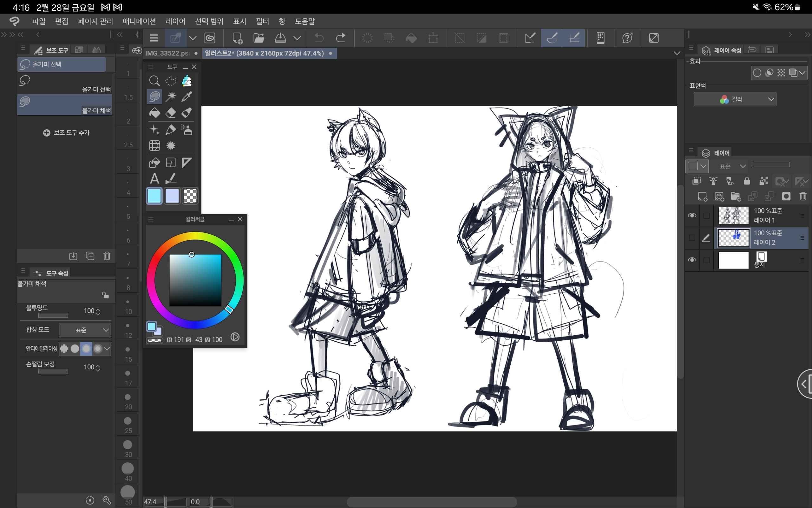
Task: Select the Frame border panel tool
Action: 171,163
